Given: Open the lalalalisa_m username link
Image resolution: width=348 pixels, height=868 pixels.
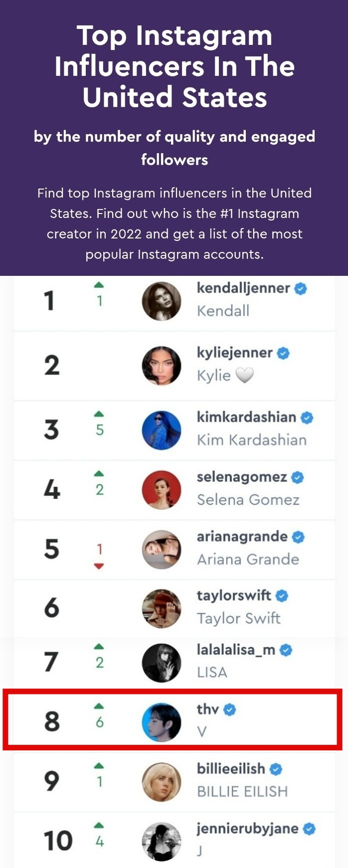Looking at the screenshot, I should coord(236,650).
